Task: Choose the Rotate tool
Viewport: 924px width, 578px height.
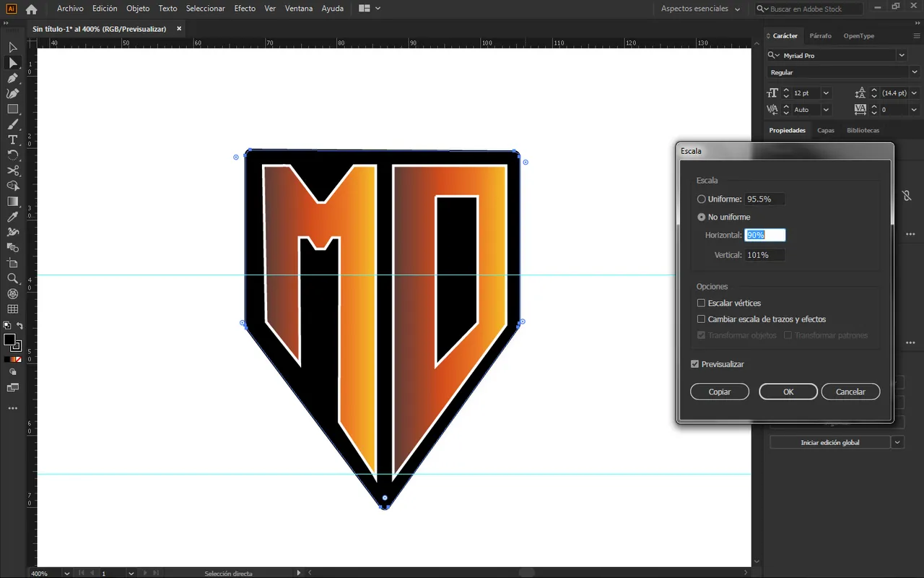Action: click(x=13, y=155)
